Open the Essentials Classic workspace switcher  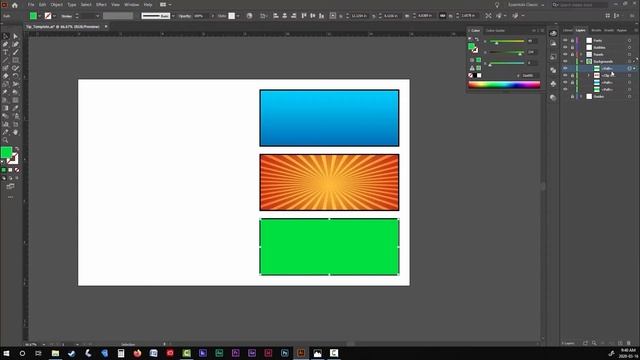(526, 5)
